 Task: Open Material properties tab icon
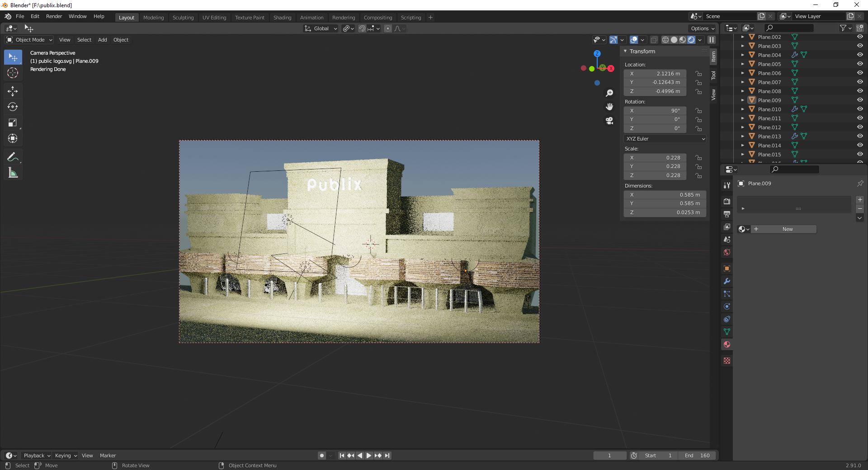click(727, 344)
